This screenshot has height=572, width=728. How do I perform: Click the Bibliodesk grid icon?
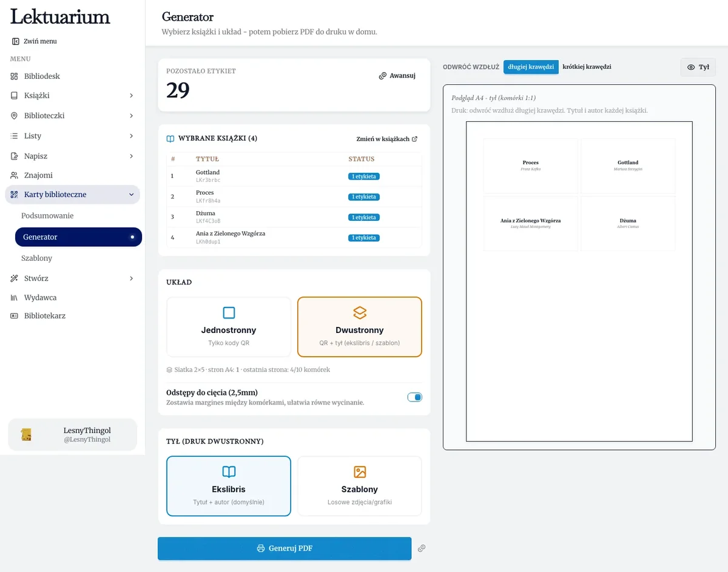click(14, 76)
